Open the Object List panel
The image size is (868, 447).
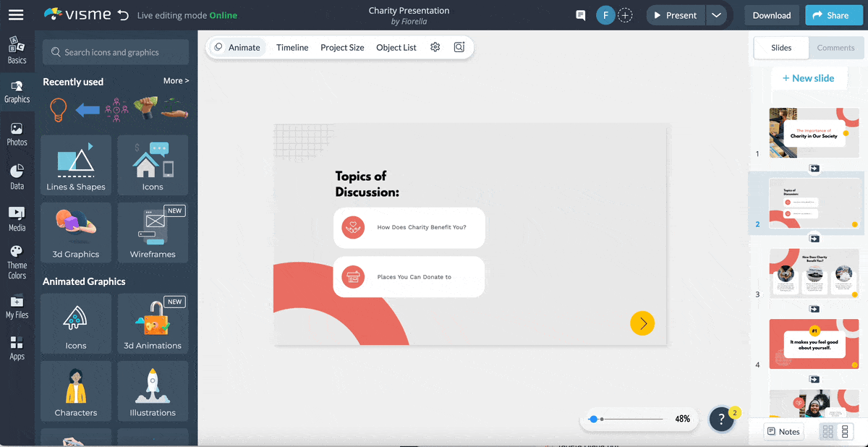(x=396, y=48)
